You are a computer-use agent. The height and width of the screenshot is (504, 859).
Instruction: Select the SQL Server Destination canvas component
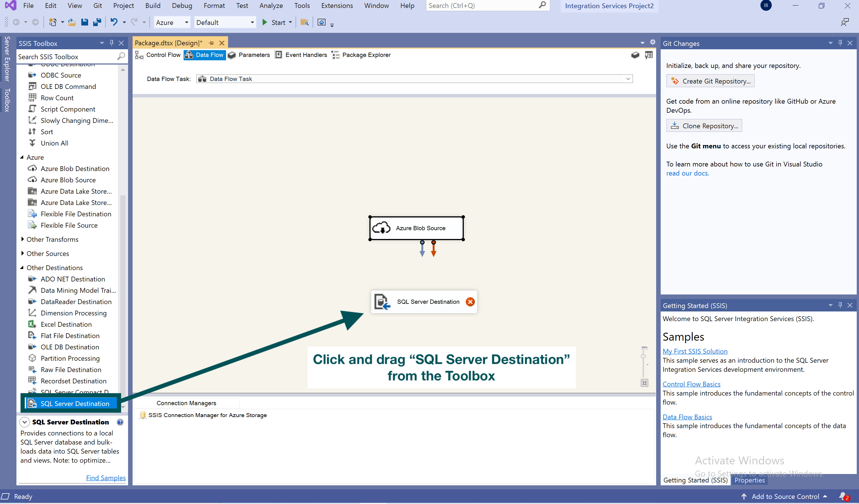[424, 302]
